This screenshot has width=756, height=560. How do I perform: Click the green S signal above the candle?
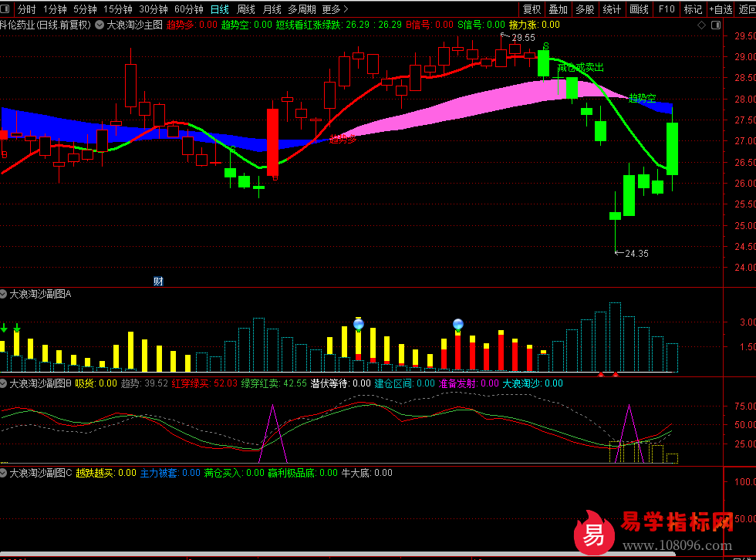tap(546, 46)
